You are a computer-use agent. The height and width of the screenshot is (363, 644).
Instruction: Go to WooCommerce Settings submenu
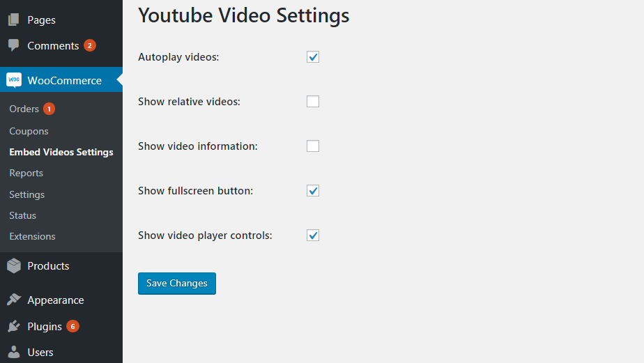tap(27, 194)
